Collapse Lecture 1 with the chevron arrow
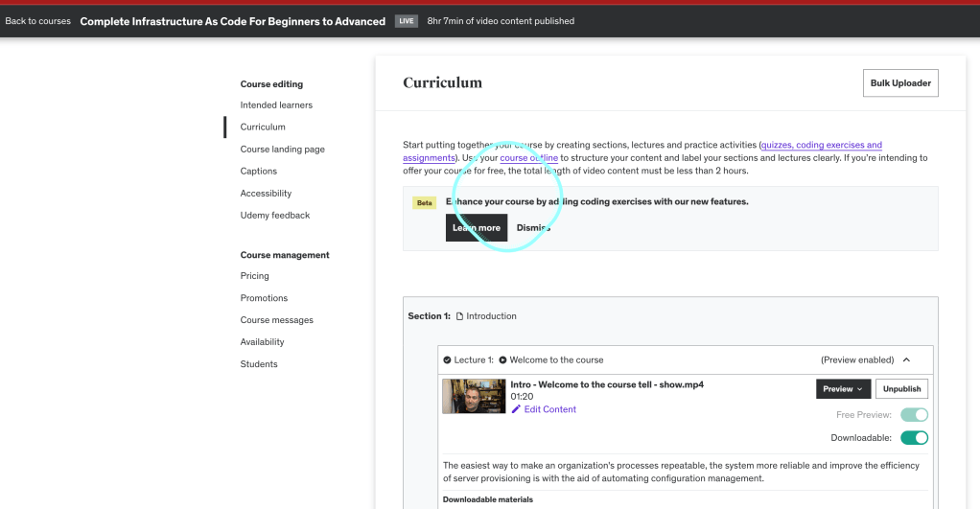 point(906,360)
